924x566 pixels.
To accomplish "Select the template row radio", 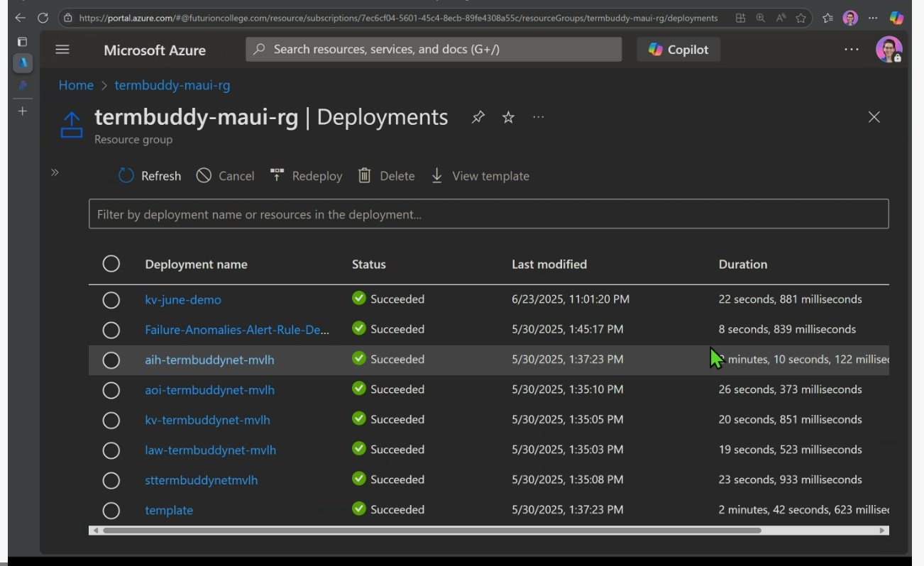I will pyautogui.click(x=111, y=510).
